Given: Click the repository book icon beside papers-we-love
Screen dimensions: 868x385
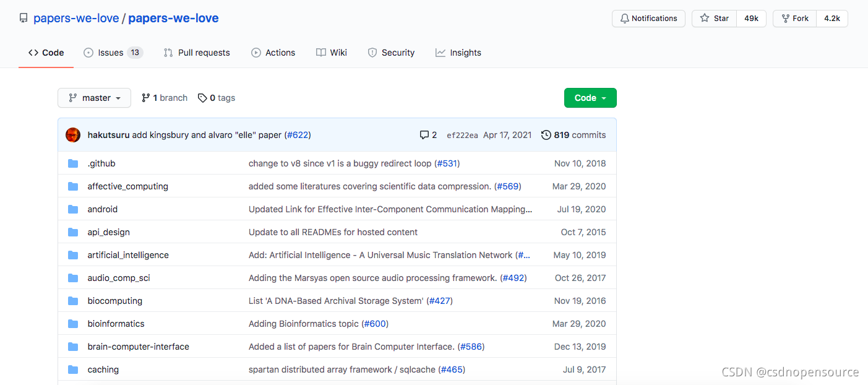Looking at the screenshot, I should 24,19.
